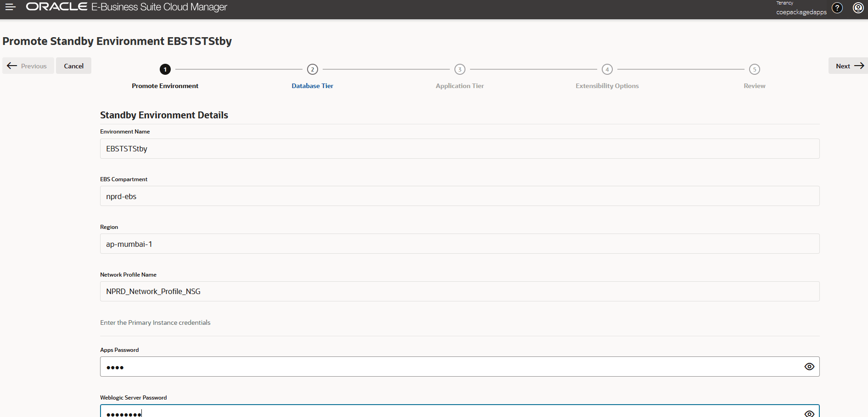The height and width of the screenshot is (417, 868).
Task: Select step 1 Promote Environment circle
Action: [165, 69]
